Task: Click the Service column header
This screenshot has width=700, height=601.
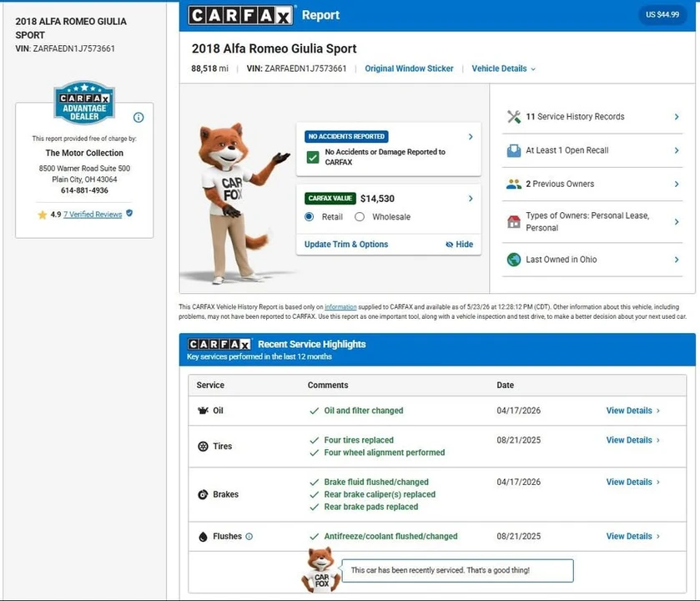Action: click(x=210, y=385)
